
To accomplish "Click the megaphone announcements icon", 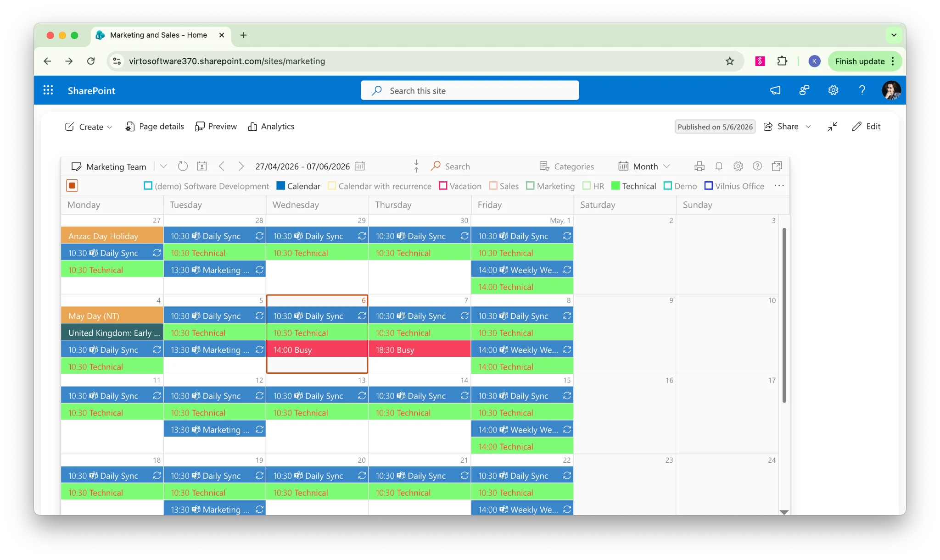I will coord(775,90).
